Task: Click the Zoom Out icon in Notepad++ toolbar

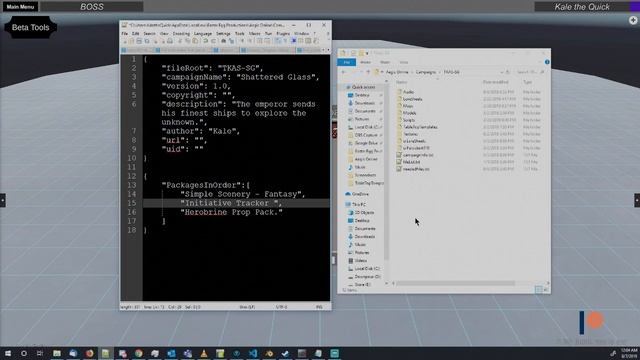Action: (x=250, y=41)
